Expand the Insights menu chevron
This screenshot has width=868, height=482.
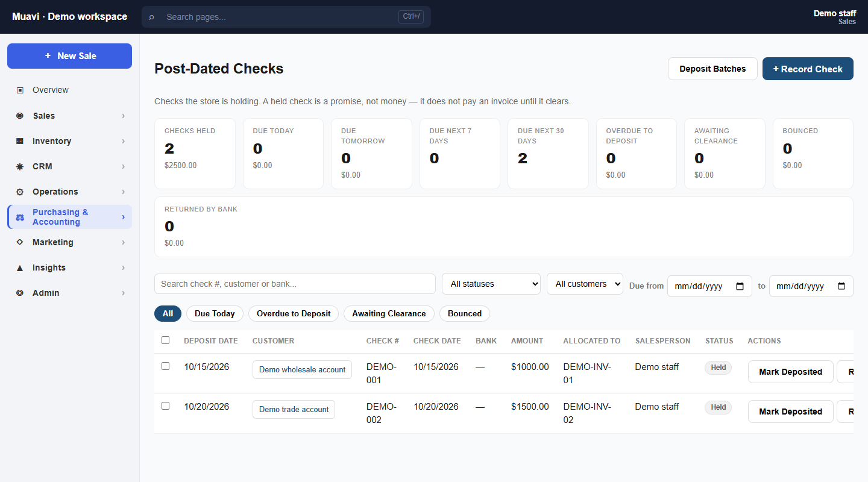pos(123,268)
